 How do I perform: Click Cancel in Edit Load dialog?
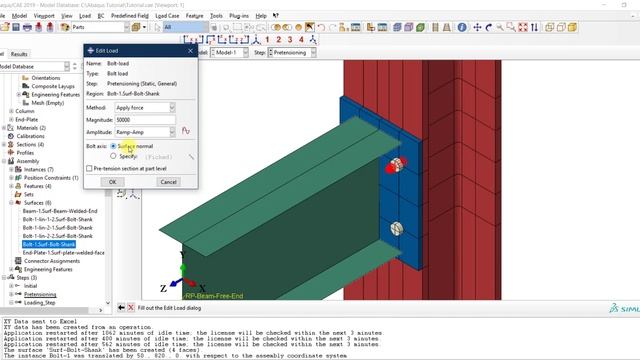pos(169,182)
